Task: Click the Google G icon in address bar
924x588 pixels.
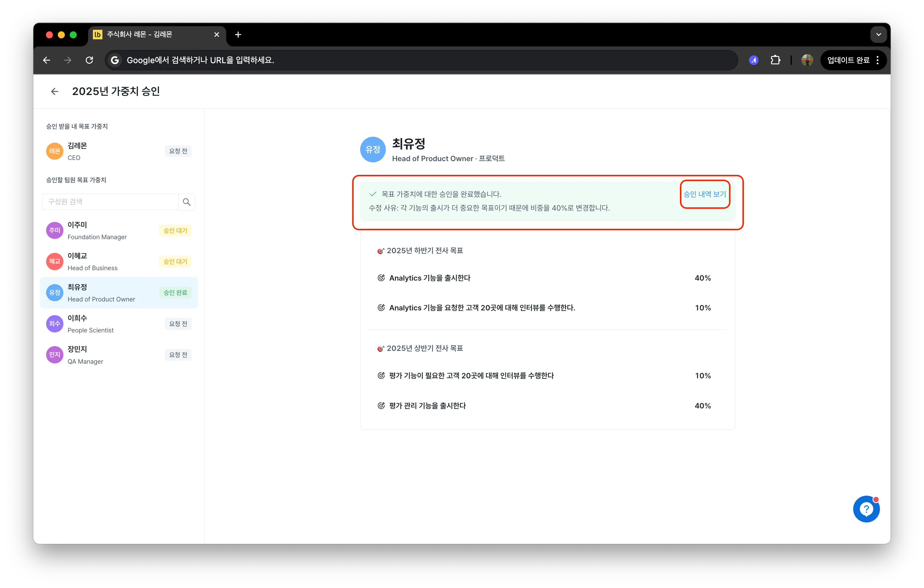Action: point(114,60)
